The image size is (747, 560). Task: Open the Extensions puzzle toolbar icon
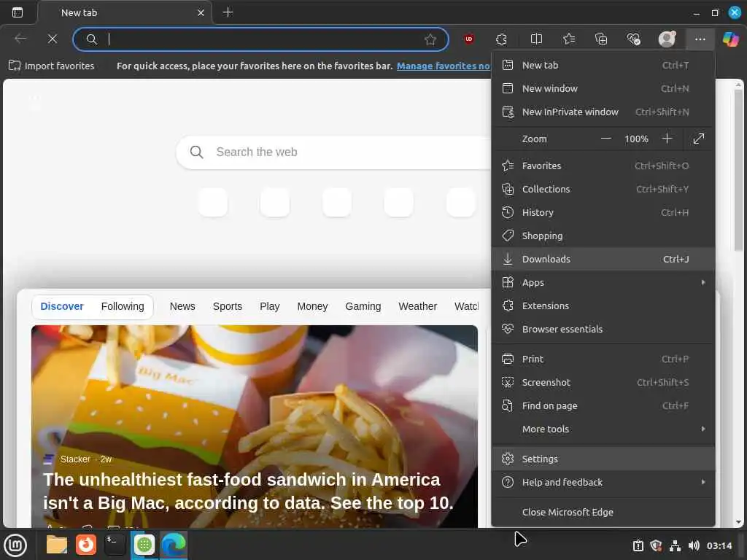[501, 39]
